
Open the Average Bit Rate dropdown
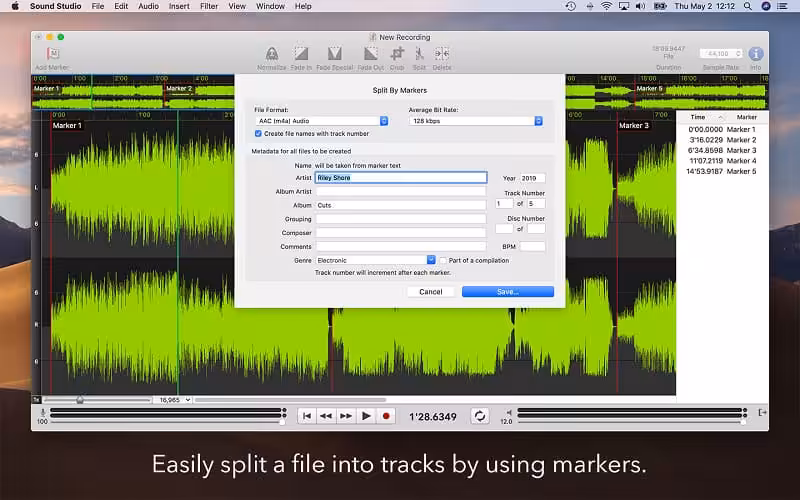[x=476, y=121]
